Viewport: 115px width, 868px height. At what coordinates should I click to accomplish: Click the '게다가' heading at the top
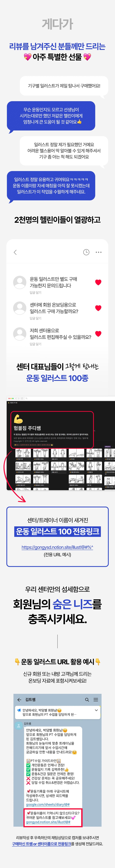[x=57, y=24]
